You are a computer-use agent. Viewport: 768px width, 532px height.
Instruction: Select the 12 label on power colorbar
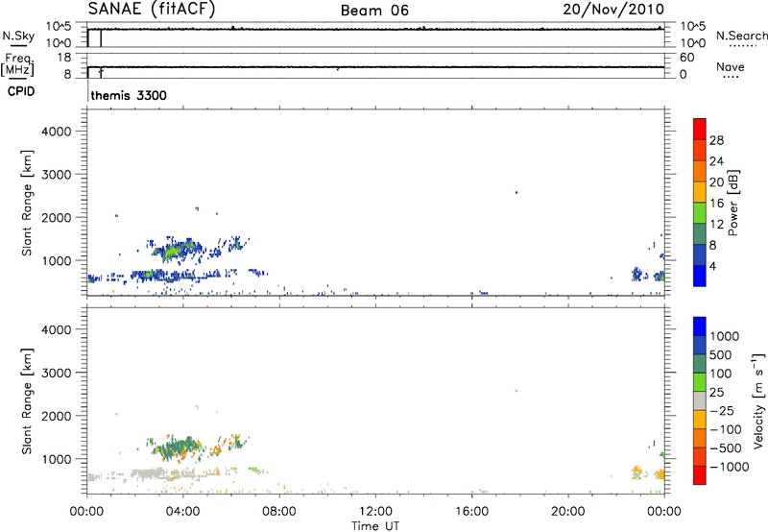(716, 225)
